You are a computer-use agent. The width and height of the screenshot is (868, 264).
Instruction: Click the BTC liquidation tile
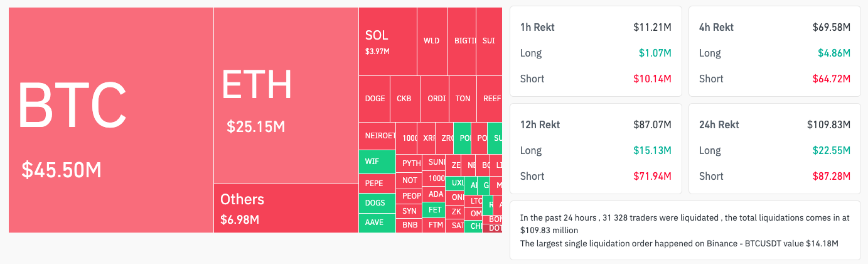click(110, 119)
